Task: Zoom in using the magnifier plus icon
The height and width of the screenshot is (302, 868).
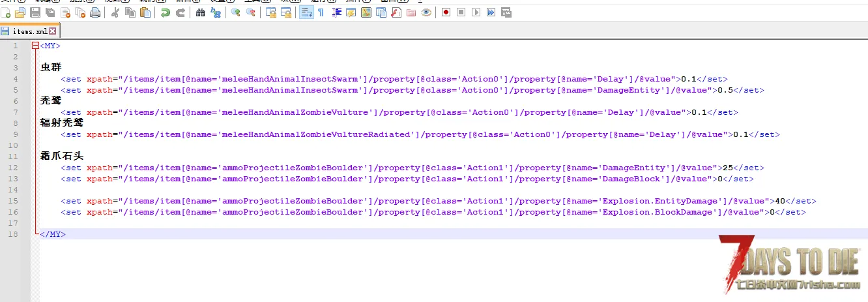Action: coord(235,12)
